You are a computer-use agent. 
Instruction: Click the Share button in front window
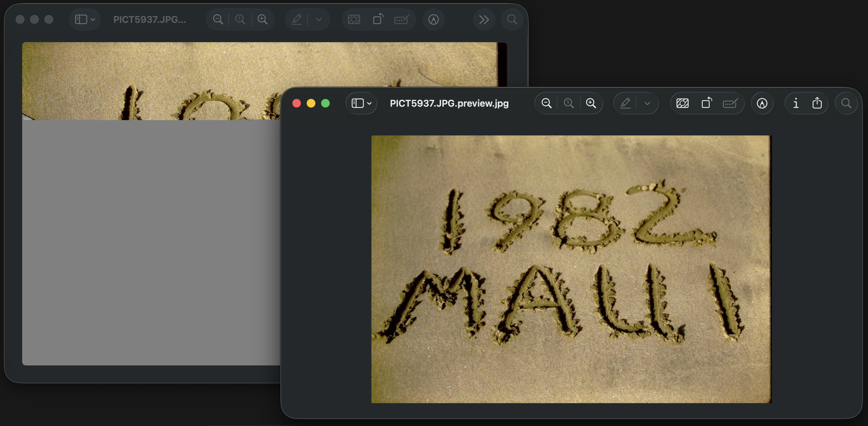[x=817, y=103]
